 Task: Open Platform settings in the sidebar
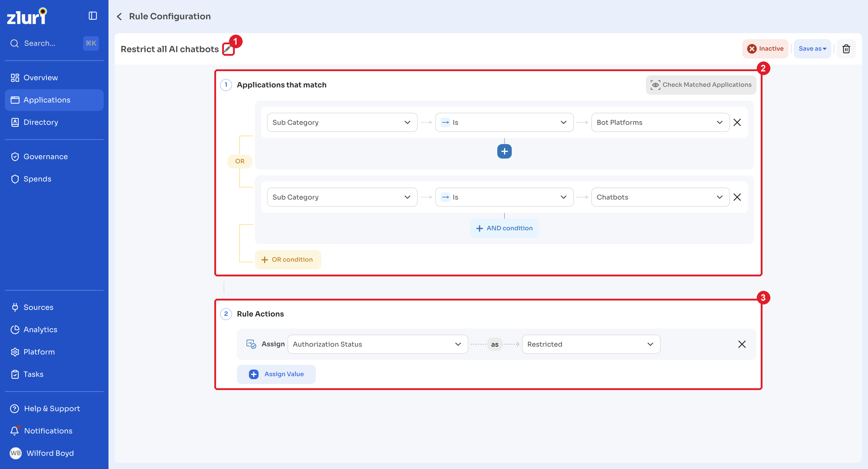click(x=54, y=352)
